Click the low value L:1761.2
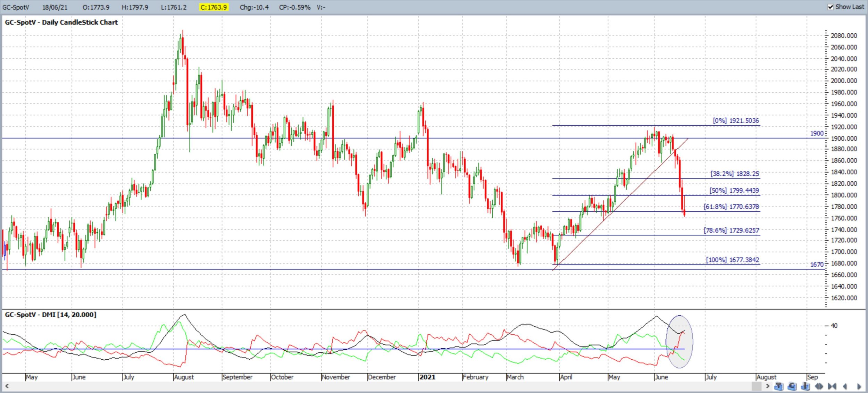The image size is (868, 393). pos(174,7)
